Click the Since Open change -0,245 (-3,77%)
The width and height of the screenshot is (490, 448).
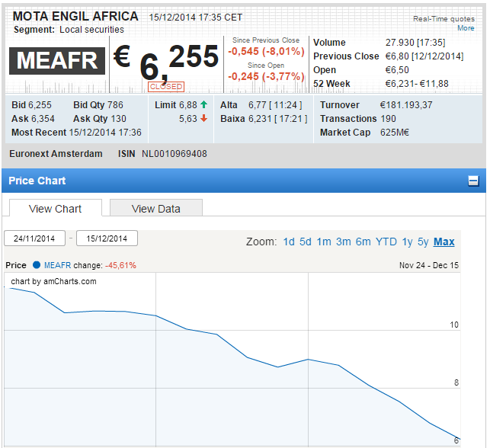tap(266, 76)
